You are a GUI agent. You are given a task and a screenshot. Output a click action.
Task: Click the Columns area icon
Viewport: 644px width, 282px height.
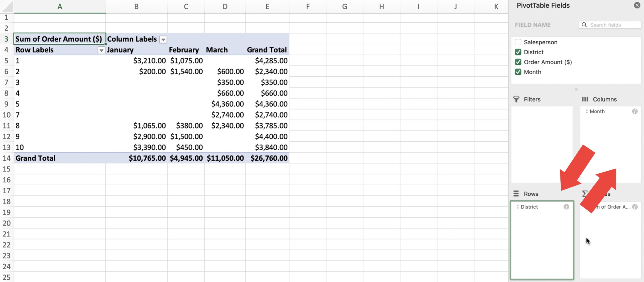585,99
